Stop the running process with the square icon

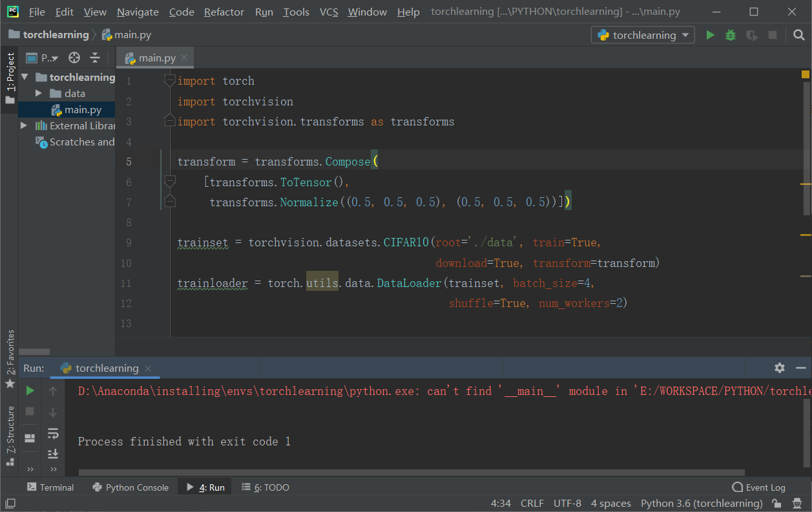pyautogui.click(x=30, y=411)
